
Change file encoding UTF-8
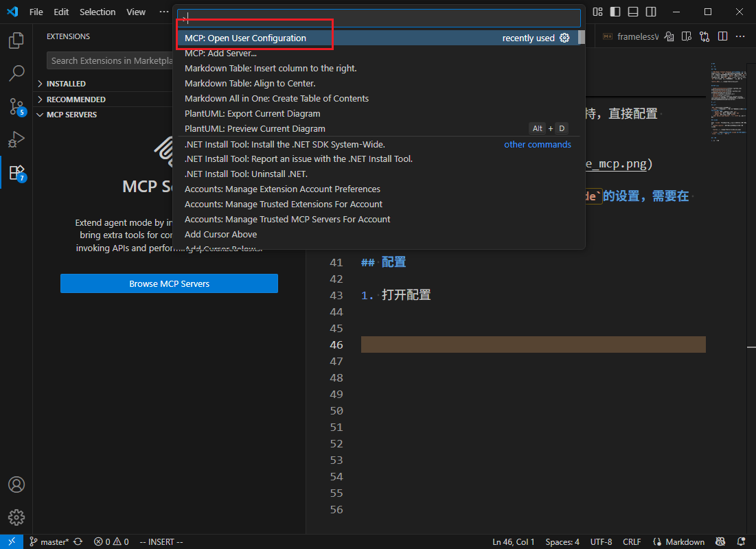[x=602, y=541]
